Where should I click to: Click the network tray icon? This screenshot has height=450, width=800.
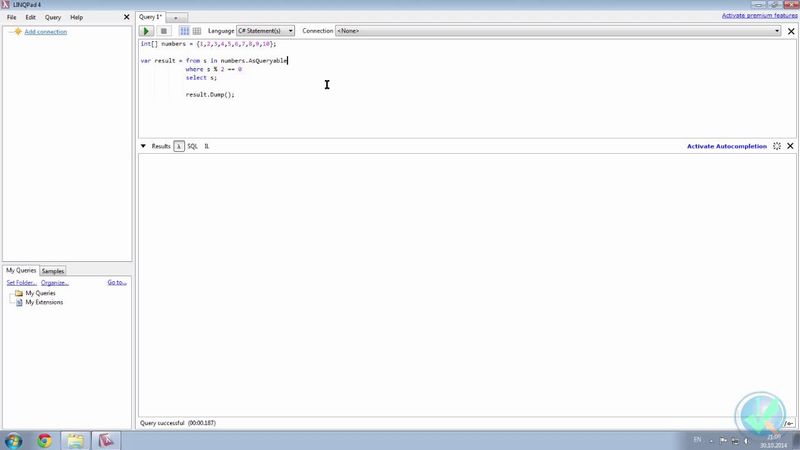click(735, 440)
